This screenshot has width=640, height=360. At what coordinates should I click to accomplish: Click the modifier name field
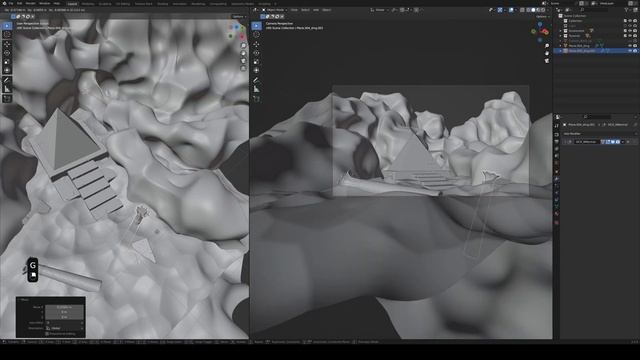[x=586, y=142]
